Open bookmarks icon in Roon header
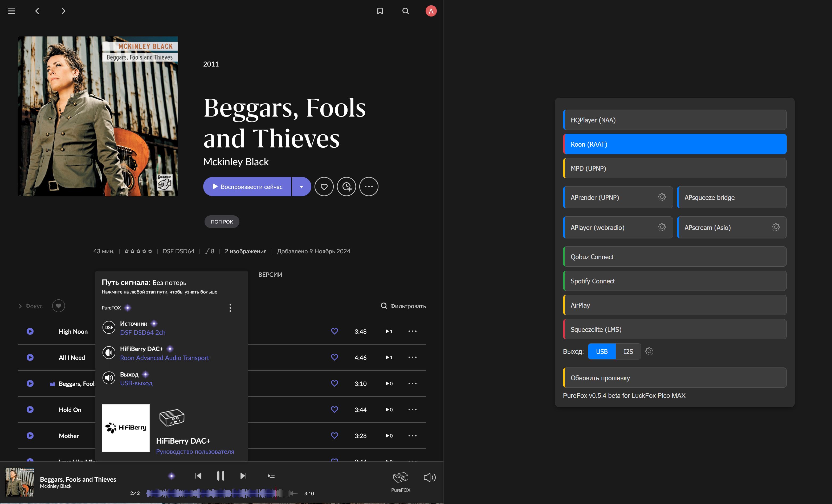 tap(380, 11)
